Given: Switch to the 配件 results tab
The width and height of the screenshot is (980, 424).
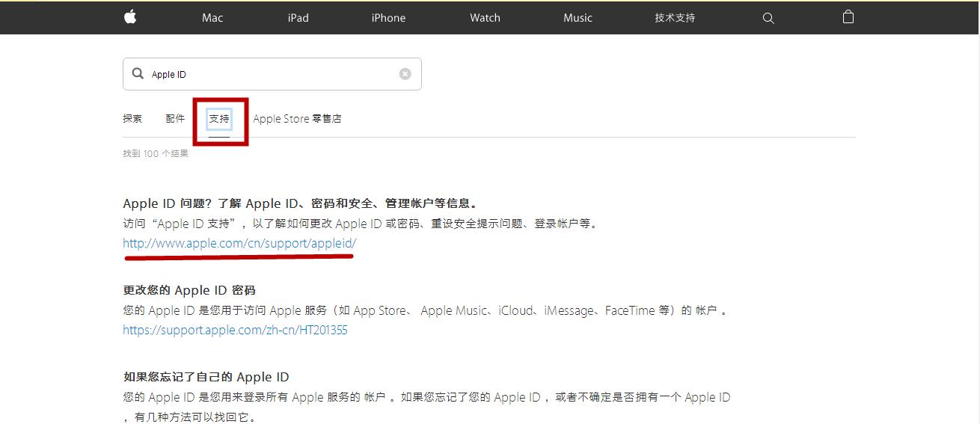Looking at the screenshot, I should point(175,119).
